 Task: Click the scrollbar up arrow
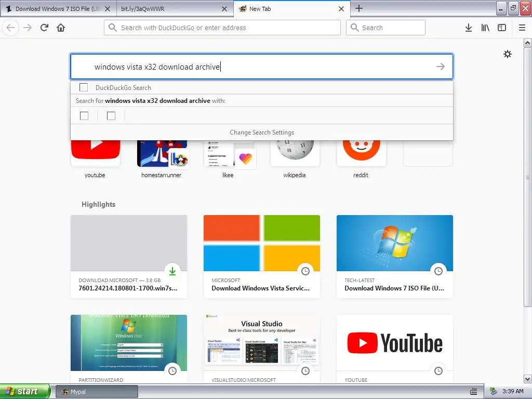(x=527, y=43)
